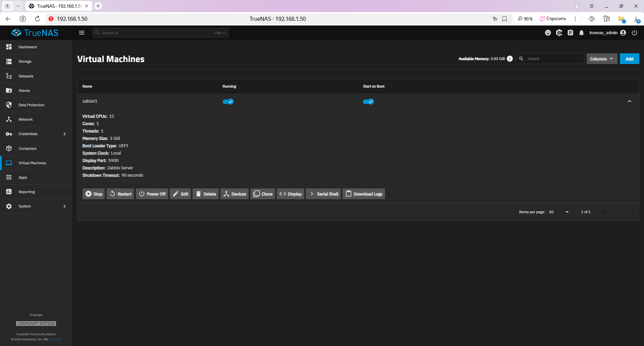
Task: Click the Network sidebar icon
Action: coord(9,119)
